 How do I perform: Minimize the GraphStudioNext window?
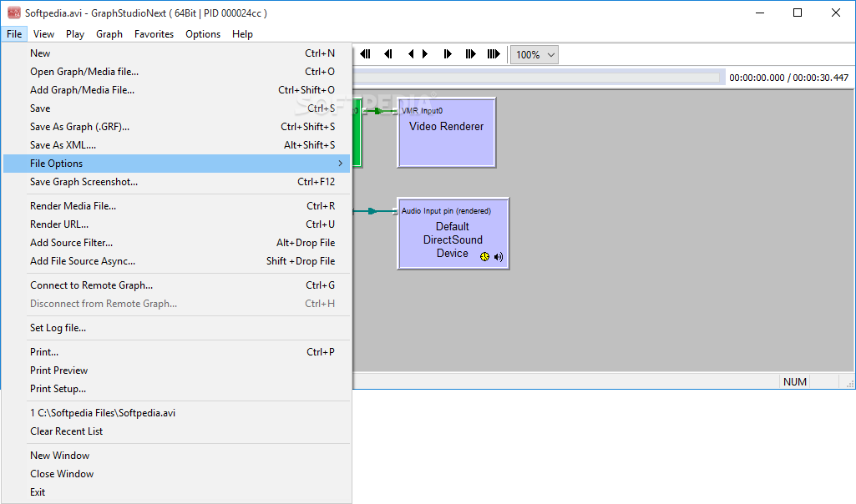point(760,13)
